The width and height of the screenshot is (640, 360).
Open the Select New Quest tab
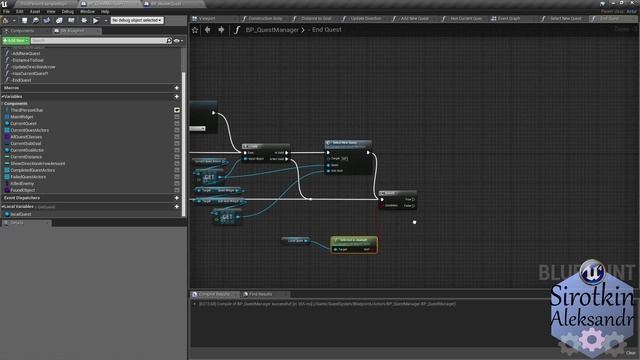click(565, 18)
